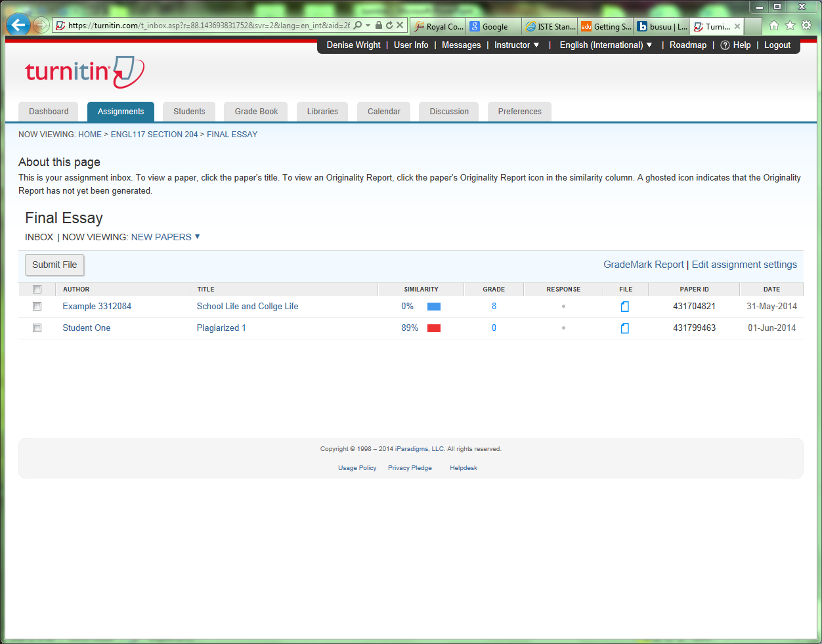Click the red 89% similarity color bar
Viewport: 822px width, 644px height.
coord(434,328)
